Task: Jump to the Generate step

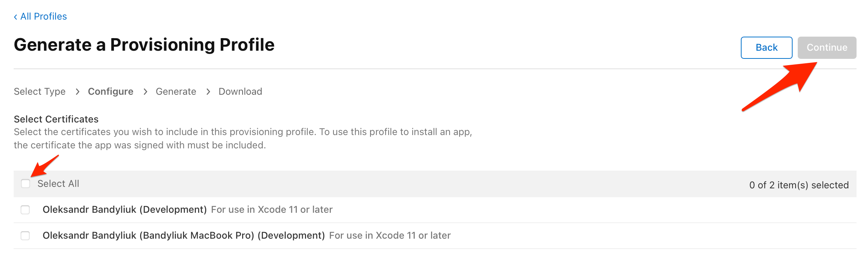Action: point(176,91)
